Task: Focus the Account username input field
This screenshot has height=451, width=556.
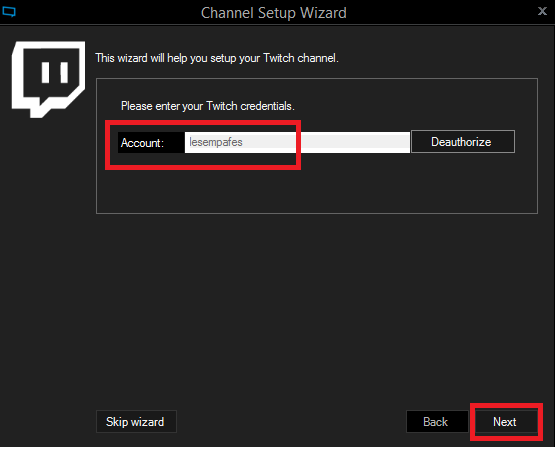Action: coord(297,142)
